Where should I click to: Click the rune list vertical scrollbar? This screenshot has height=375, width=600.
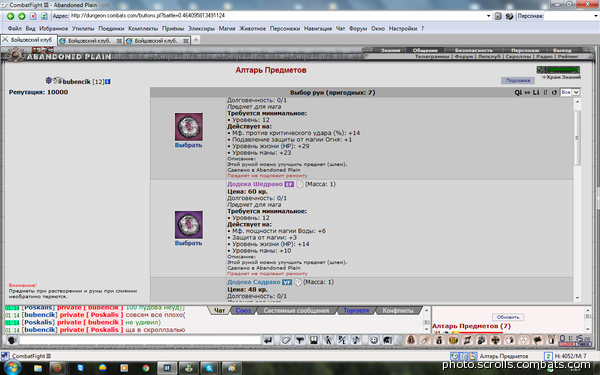[x=577, y=200]
